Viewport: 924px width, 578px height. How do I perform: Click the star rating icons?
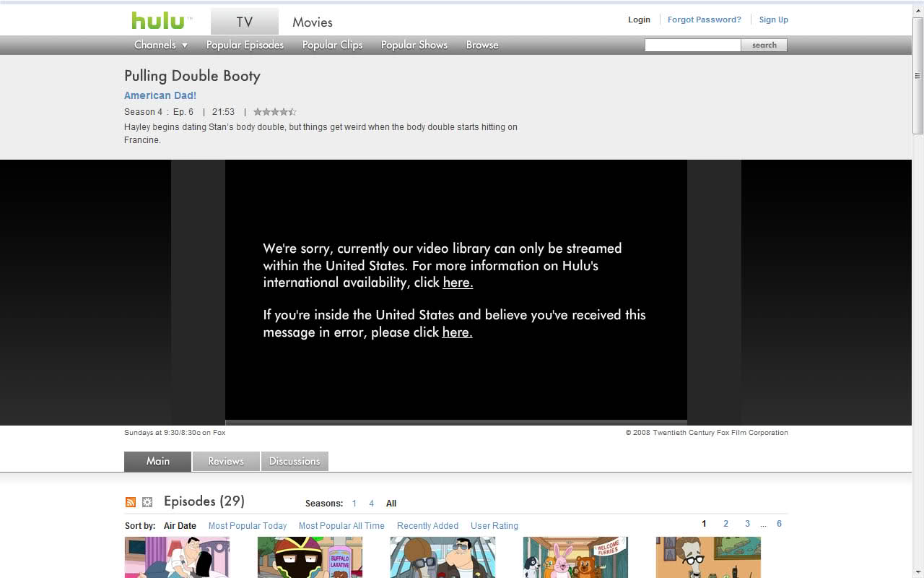point(275,112)
